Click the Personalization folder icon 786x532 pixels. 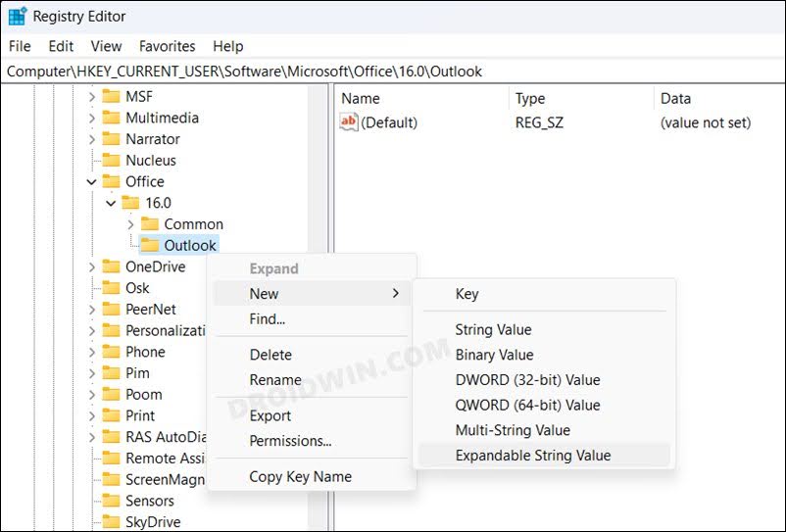(112, 330)
